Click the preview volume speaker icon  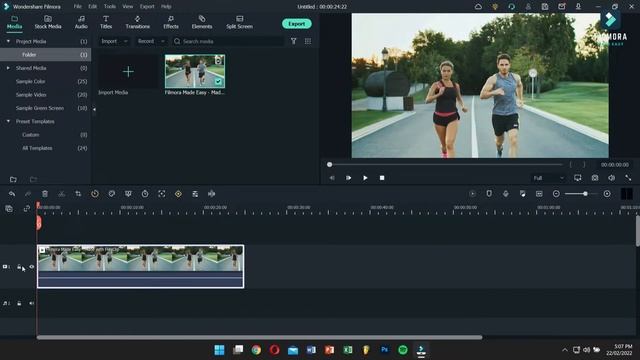pyautogui.click(x=611, y=178)
